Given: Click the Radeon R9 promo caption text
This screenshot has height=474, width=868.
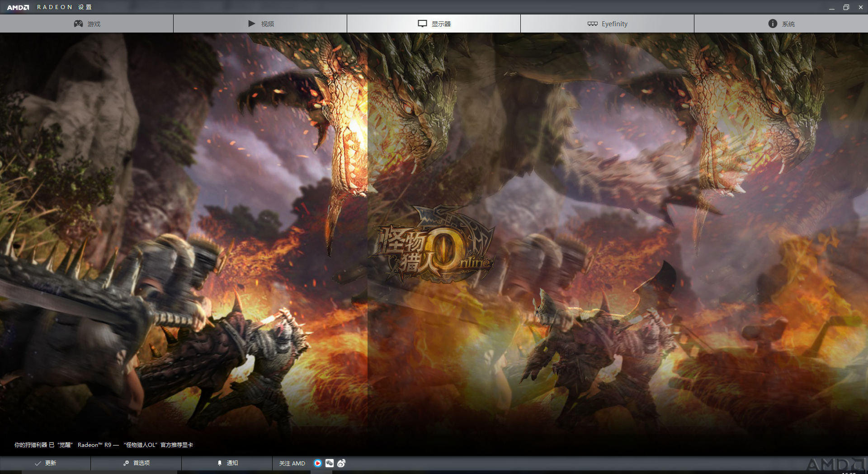Looking at the screenshot, I should point(104,445).
